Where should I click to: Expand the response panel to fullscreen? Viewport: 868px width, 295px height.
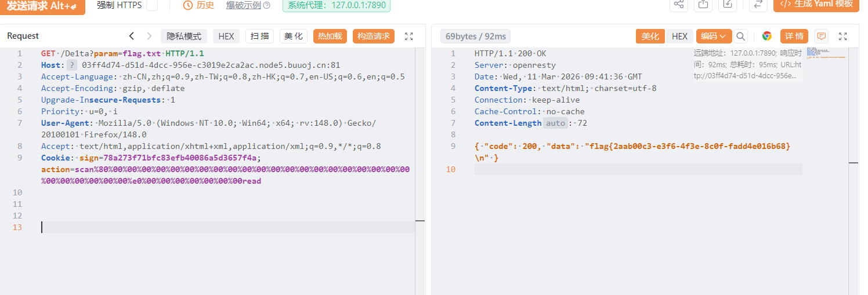pos(843,36)
